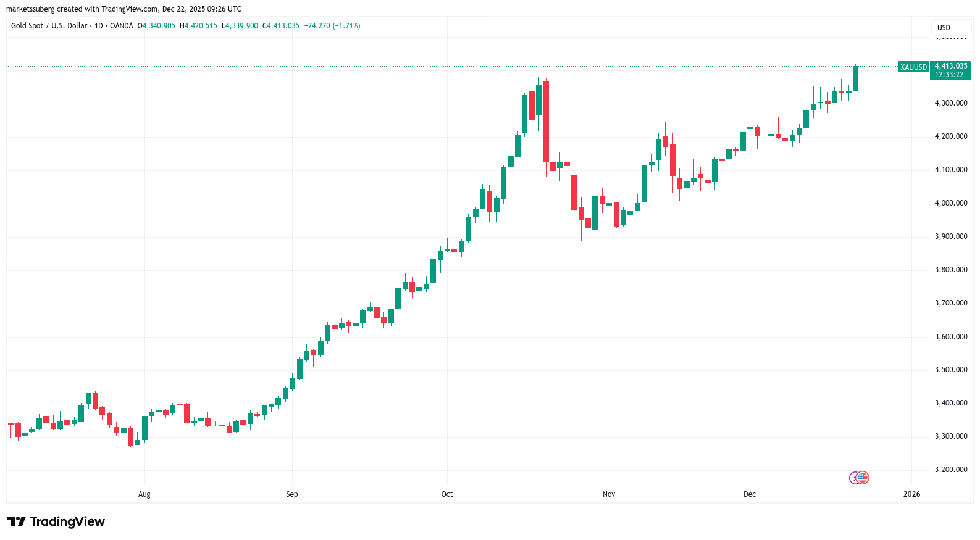Screen dimensions: 980x540
Task: Click the Dec label on time axis
Action: pyautogui.click(x=750, y=494)
